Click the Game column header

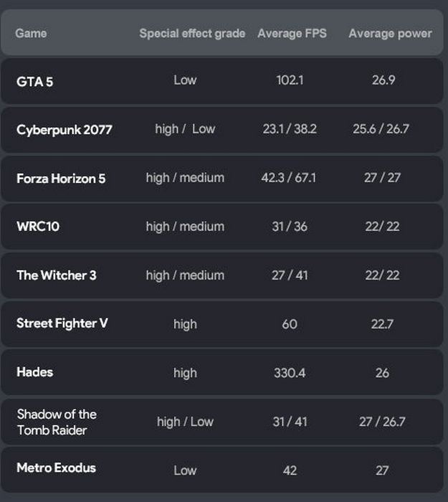31,33
